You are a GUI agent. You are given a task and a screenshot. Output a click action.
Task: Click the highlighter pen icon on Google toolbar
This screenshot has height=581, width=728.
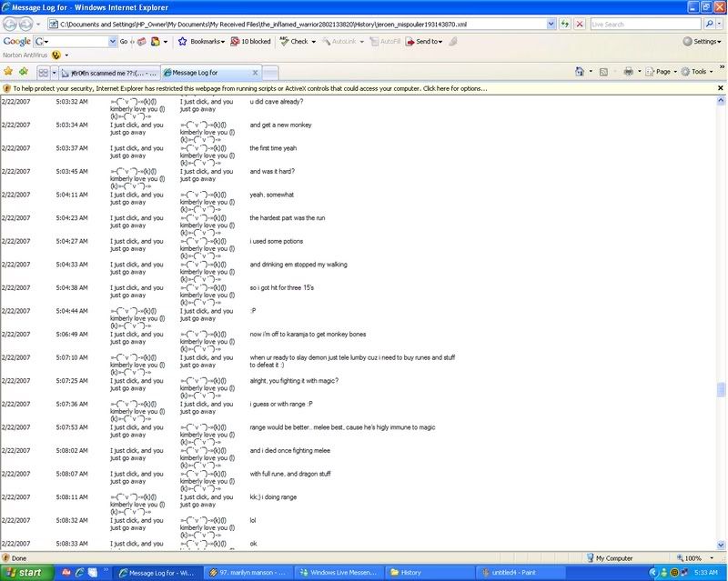(453, 41)
